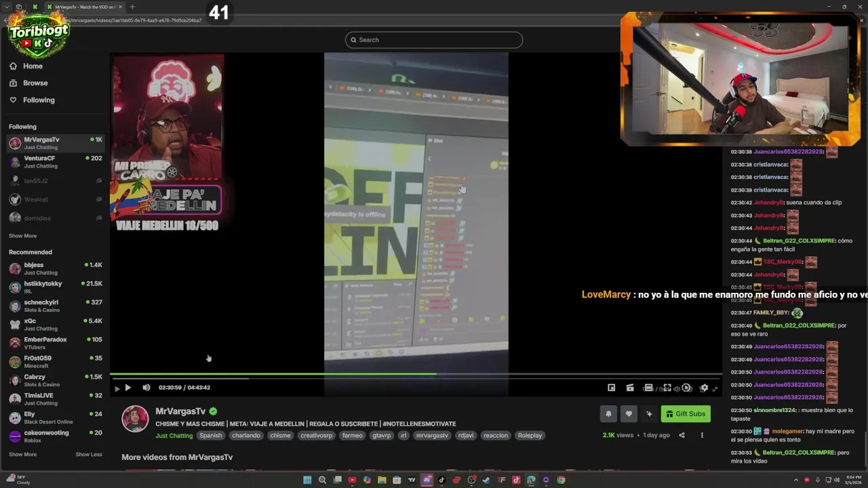Open bbjess recommended channel

point(56,268)
